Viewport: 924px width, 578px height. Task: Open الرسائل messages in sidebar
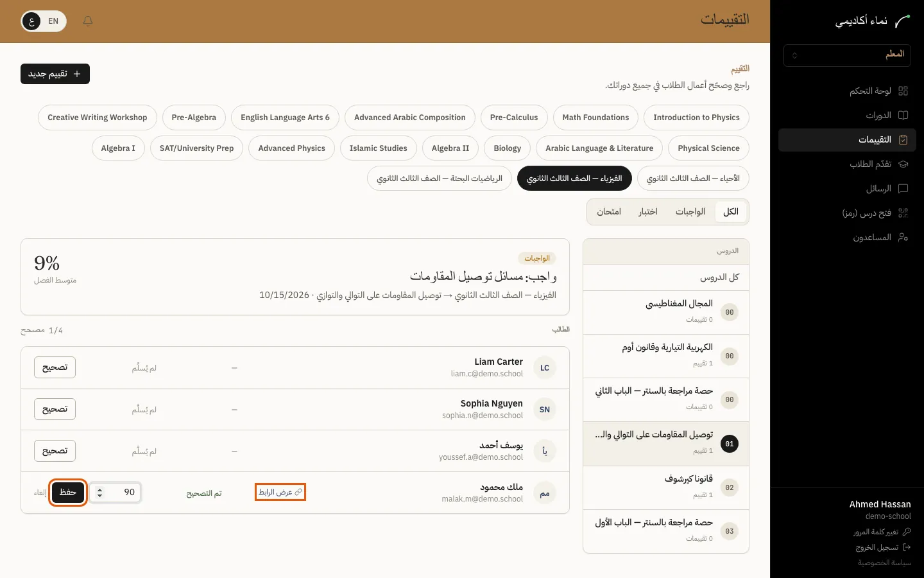(847, 189)
